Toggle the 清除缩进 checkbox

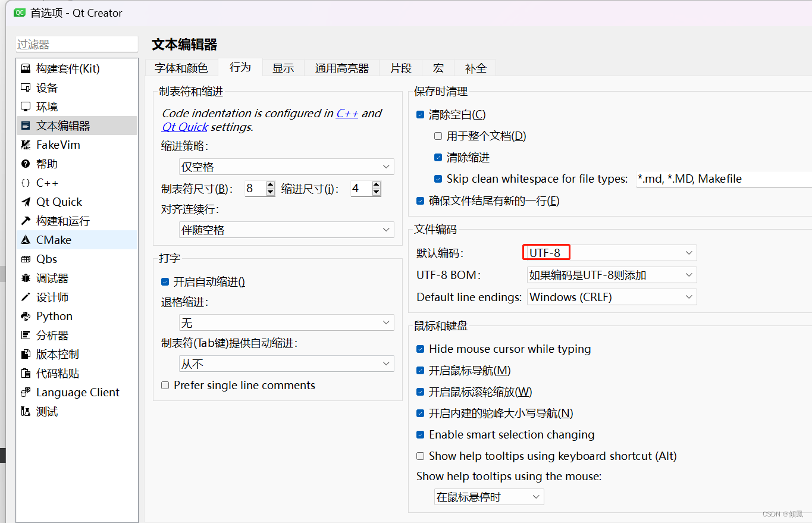click(438, 158)
